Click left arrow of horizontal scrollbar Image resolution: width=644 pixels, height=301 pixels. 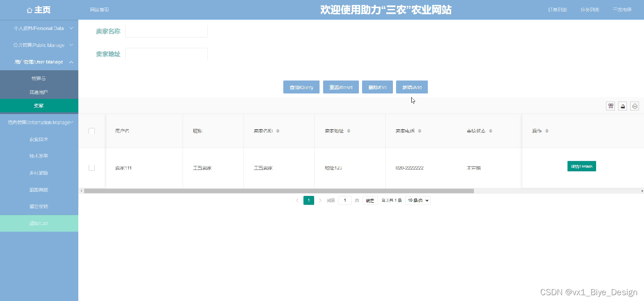81,191
